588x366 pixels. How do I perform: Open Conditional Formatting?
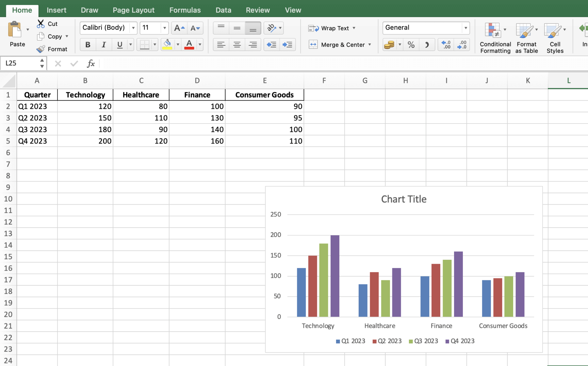click(x=495, y=38)
